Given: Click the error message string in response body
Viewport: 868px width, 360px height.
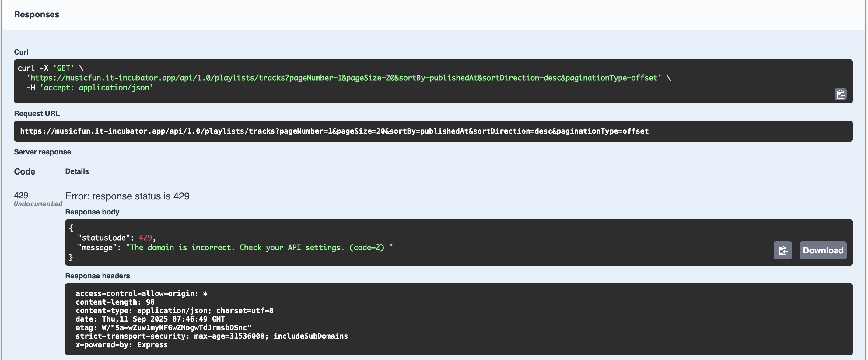Looking at the screenshot, I should [x=259, y=247].
